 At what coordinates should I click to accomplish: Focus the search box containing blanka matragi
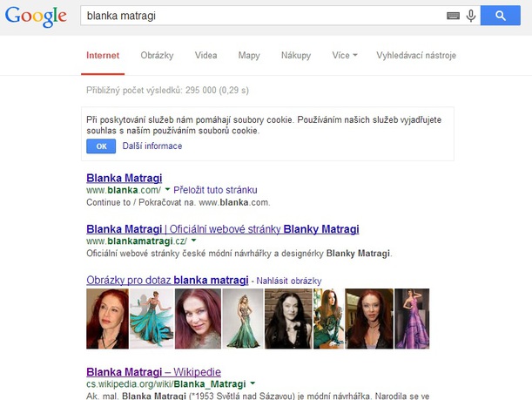(263, 16)
